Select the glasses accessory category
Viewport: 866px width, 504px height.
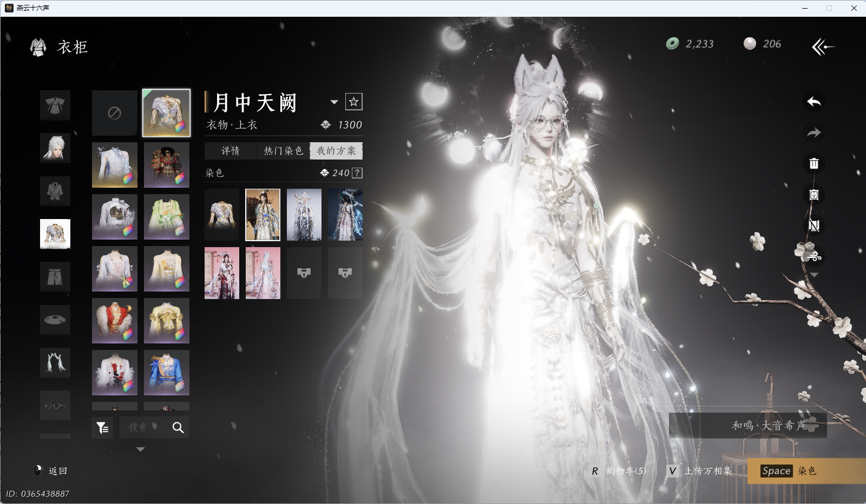coord(55,406)
